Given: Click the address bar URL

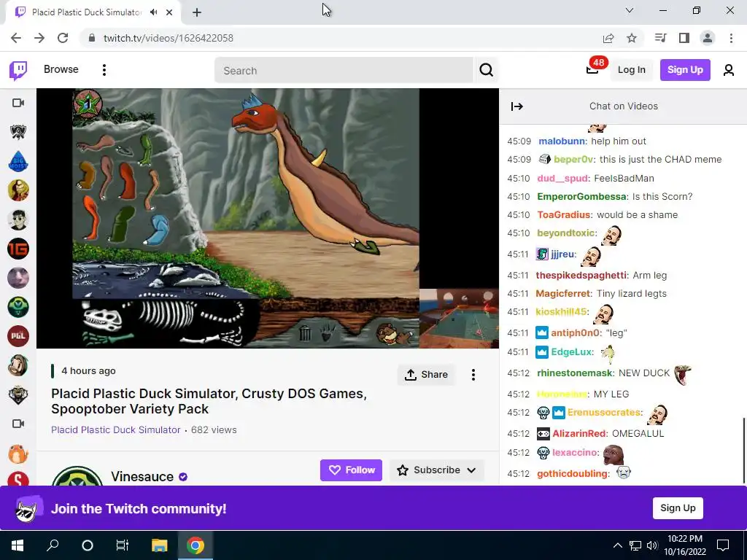Looking at the screenshot, I should click(x=169, y=38).
